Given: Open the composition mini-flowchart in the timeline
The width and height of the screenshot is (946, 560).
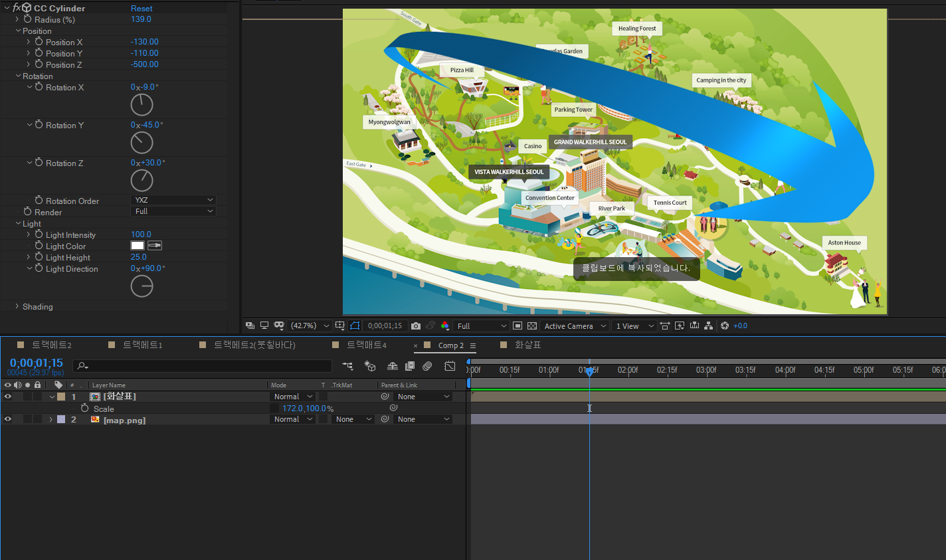Looking at the screenshot, I should pyautogui.click(x=347, y=366).
